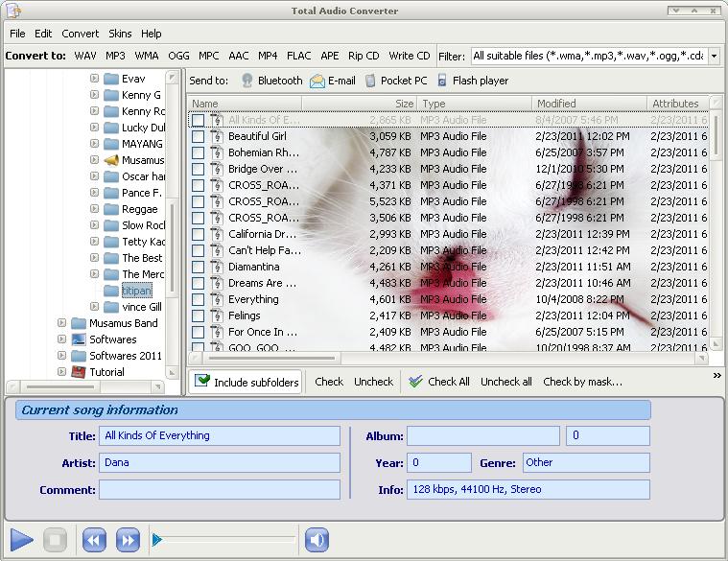Tick the Dreams Are checkbox

pyautogui.click(x=198, y=283)
